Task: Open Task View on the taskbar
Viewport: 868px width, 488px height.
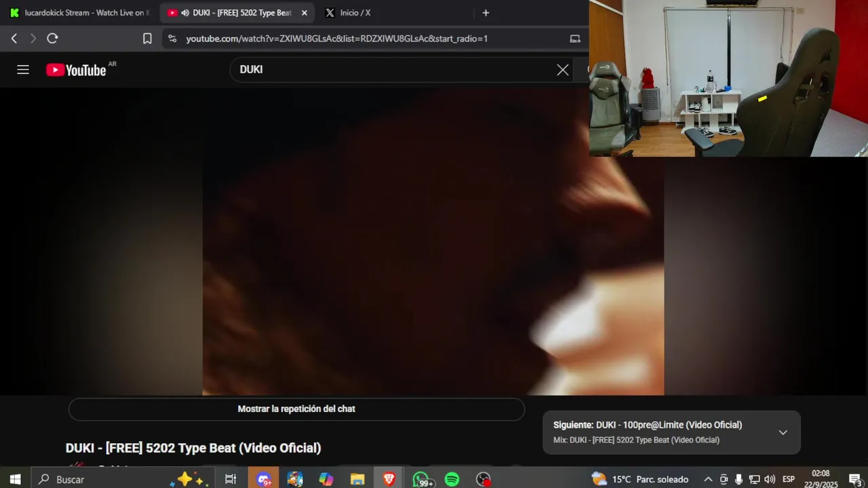Action: click(x=231, y=479)
